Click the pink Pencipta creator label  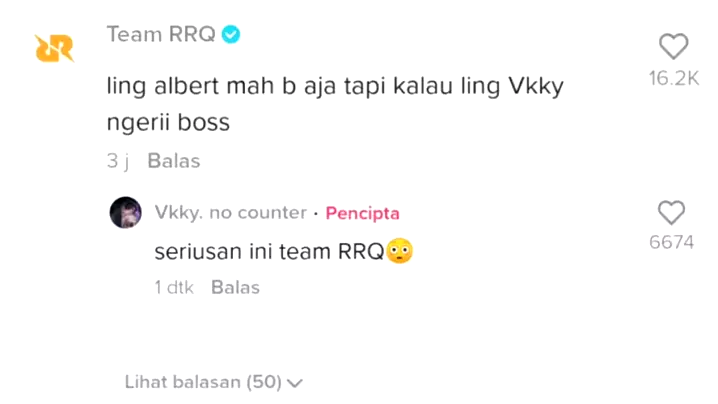coord(363,213)
